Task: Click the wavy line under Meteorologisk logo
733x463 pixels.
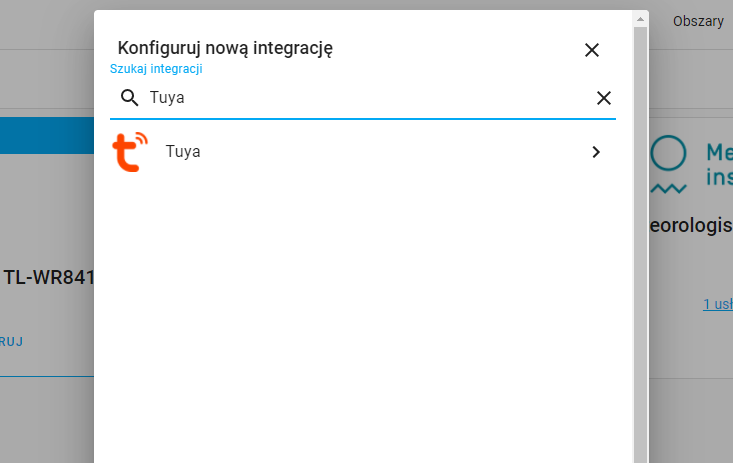Action: coord(668,188)
